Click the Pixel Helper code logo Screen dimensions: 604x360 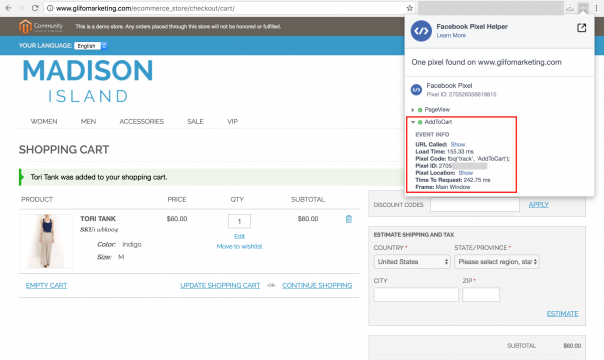coord(421,31)
